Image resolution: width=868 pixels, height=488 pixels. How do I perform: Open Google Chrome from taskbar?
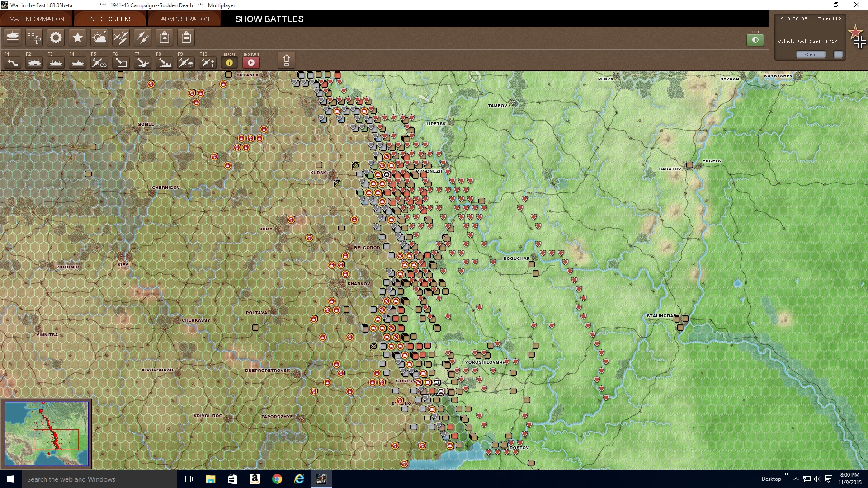point(277,479)
